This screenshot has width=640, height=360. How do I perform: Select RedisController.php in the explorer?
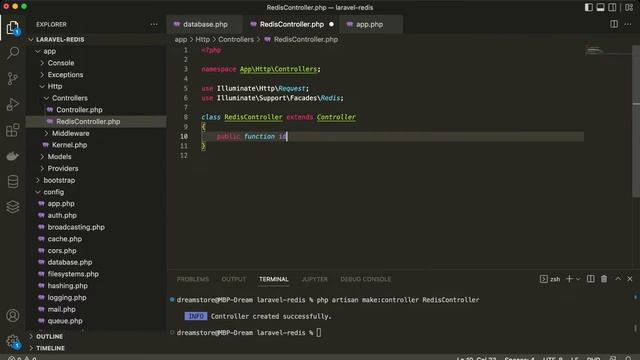pyautogui.click(x=96, y=122)
